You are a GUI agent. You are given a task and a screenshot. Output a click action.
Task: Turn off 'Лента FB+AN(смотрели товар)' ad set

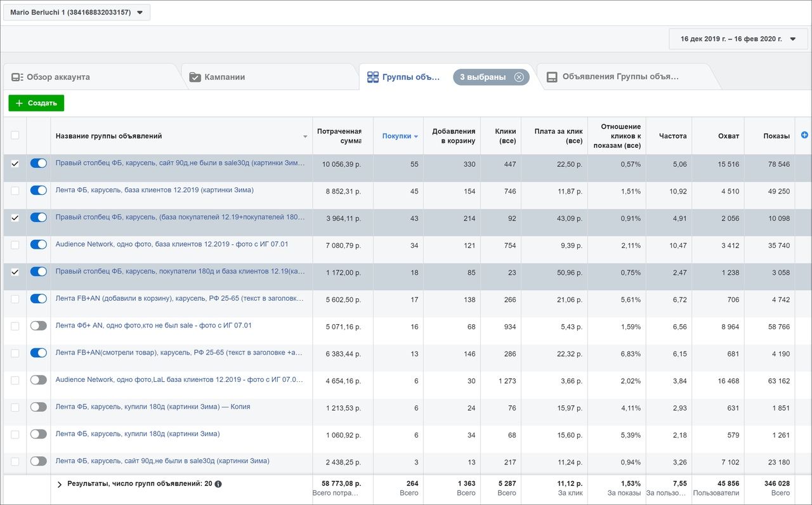click(x=39, y=353)
